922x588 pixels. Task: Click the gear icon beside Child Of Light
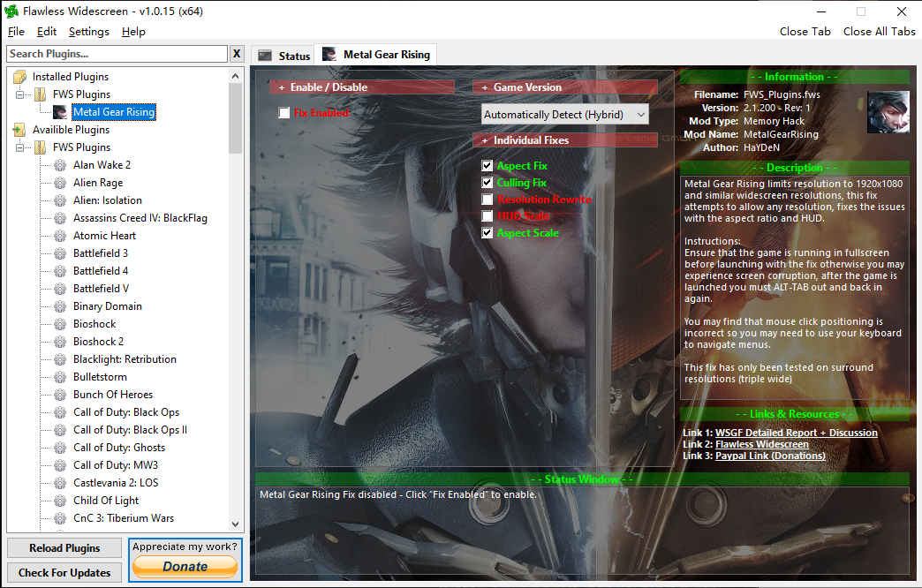[60, 501]
